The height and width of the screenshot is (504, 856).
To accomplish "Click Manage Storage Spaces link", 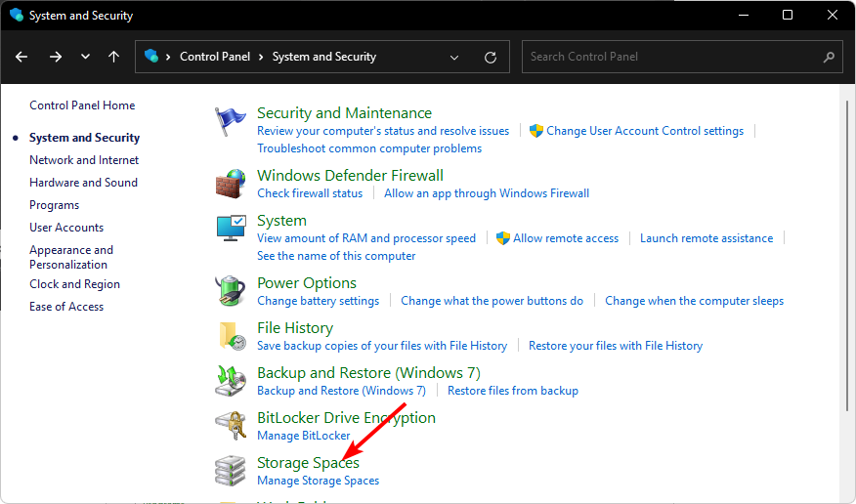I will (318, 481).
